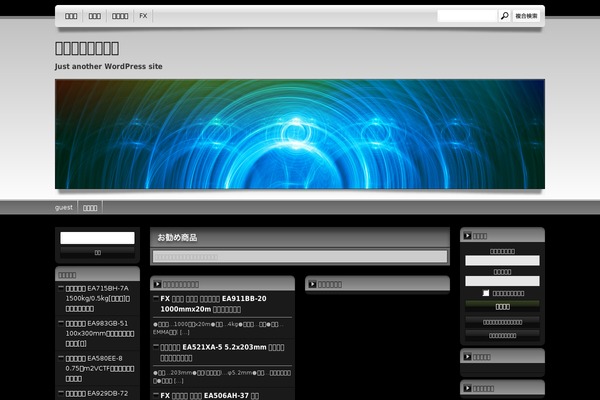Tick the remember-me checkbox in the login panel
The image size is (600, 400).
tap(486, 293)
